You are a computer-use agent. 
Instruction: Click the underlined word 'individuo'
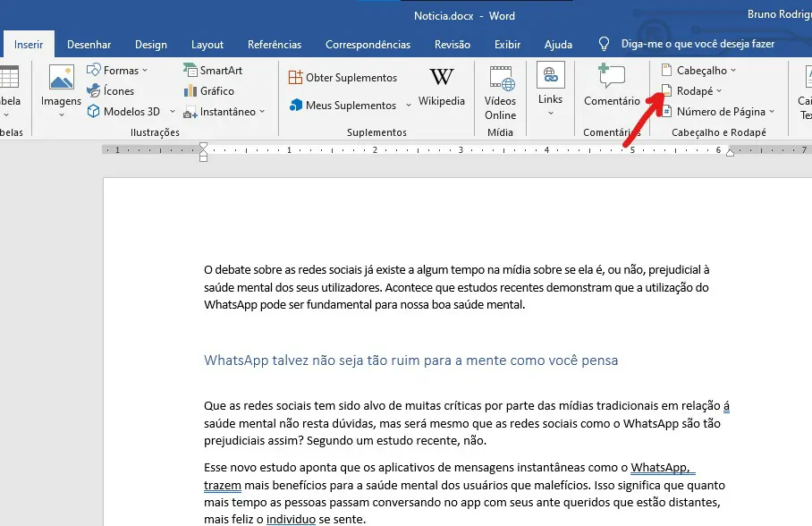tap(291, 519)
